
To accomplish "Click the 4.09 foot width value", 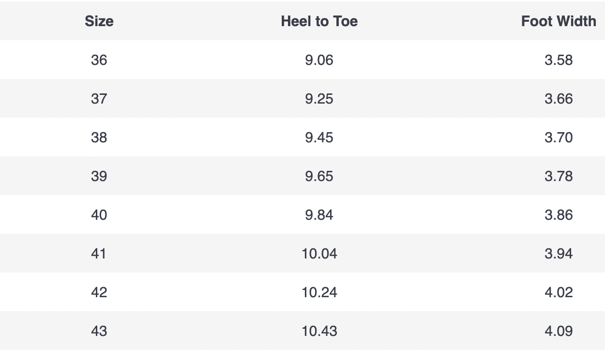I will tap(559, 331).
